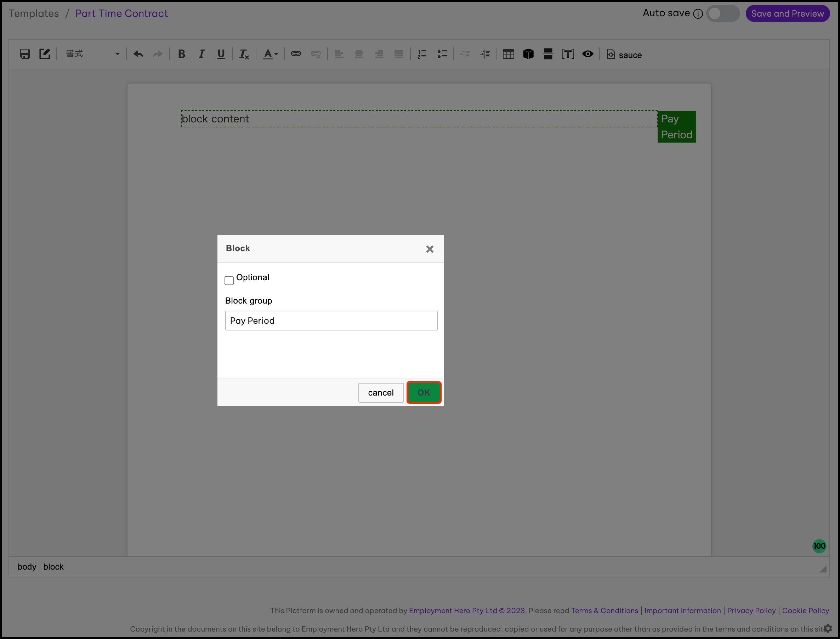Click the Block group input field
The image size is (840, 639).
point(331,321)
